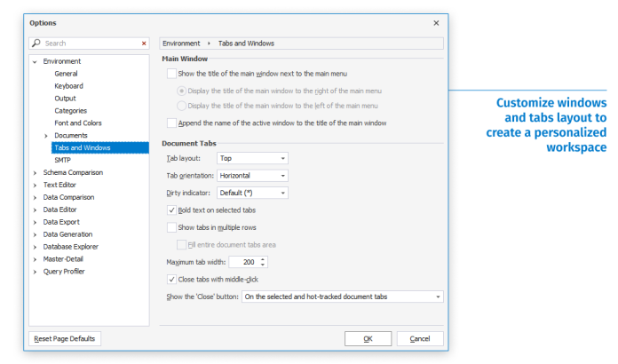
Task: Select General under Environment
Action: coord(66,74)
